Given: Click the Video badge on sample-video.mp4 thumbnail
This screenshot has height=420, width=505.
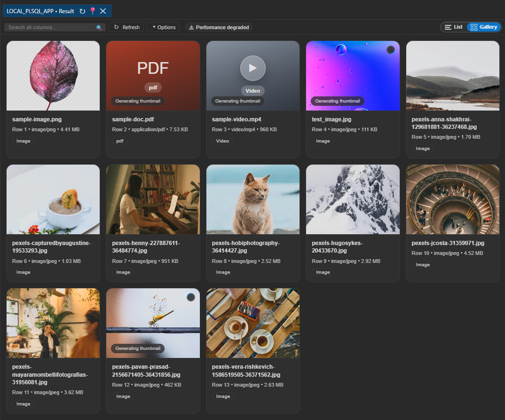Looking at the screenshot, I should click(x=253, y=91).
